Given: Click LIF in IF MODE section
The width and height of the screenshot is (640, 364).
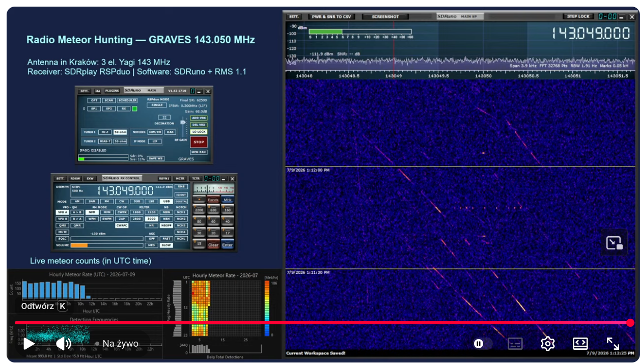Looking at the screenshot, I should coord(155,142).
